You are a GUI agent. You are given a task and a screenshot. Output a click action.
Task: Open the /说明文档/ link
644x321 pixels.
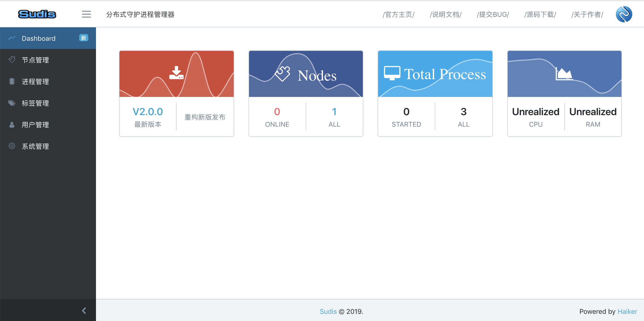[446, 14]
